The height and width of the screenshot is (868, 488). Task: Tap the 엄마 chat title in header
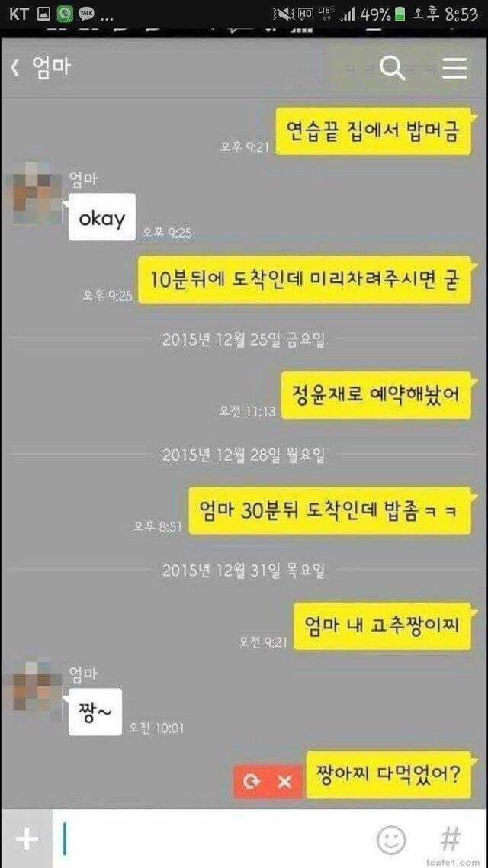[x=50, y=69]
